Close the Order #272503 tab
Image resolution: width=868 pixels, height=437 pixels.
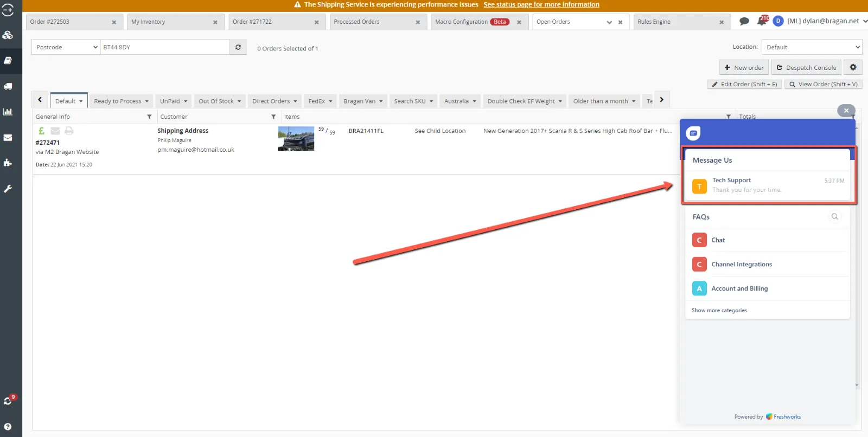point(114,22)
